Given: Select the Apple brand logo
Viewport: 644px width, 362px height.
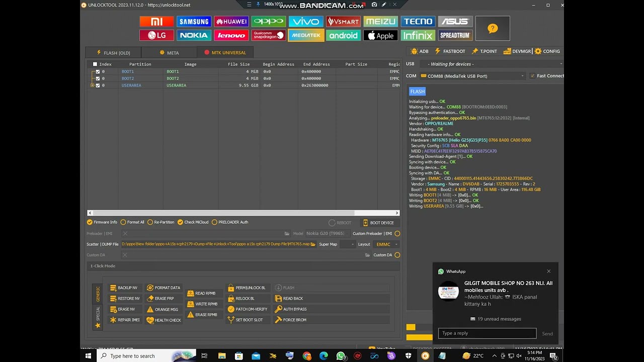Looking at the screenshot, I should [x=380, y=36].
